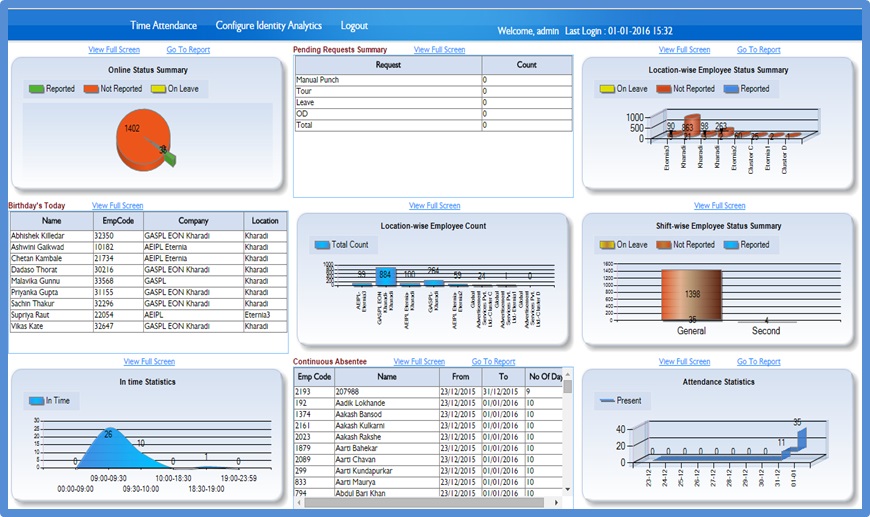
Task: Select the OD request row
Action: (433, 114)
